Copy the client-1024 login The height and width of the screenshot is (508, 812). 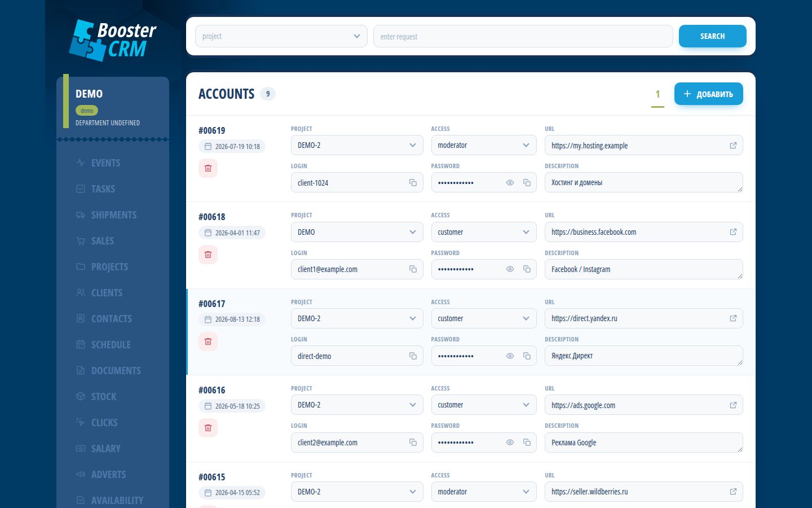coord(413,183)
